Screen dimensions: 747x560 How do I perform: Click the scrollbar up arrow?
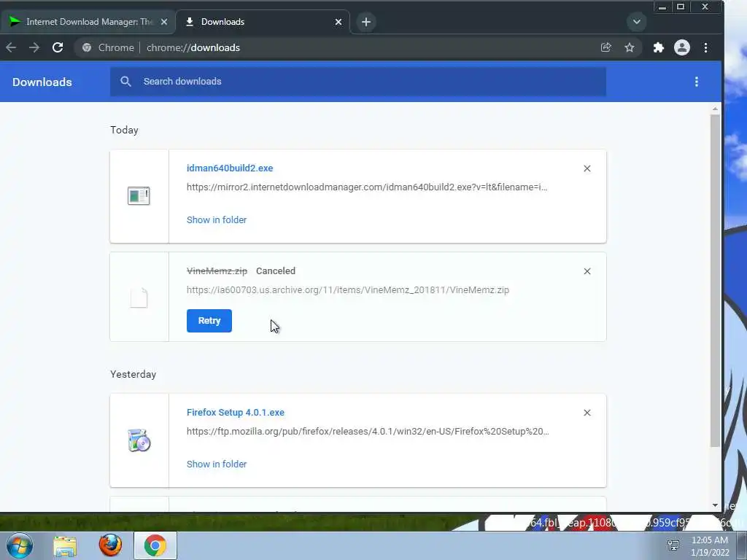(x=715, y=109)
